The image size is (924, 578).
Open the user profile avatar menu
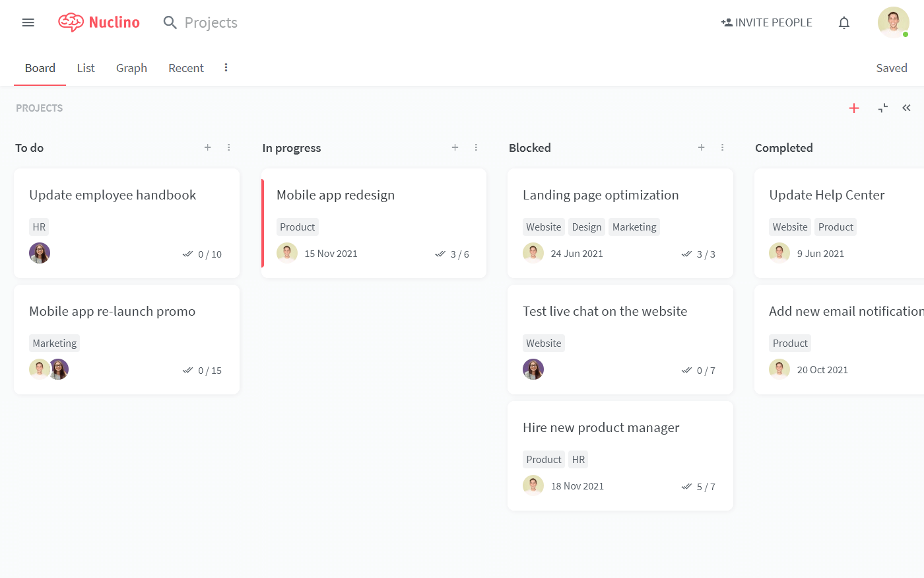(894, 22)
